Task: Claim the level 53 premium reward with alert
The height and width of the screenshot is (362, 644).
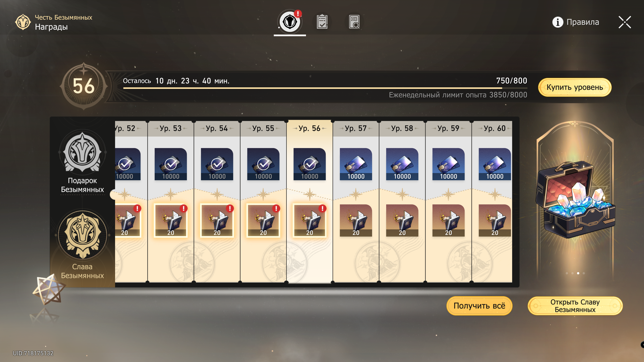Action: 171,220
